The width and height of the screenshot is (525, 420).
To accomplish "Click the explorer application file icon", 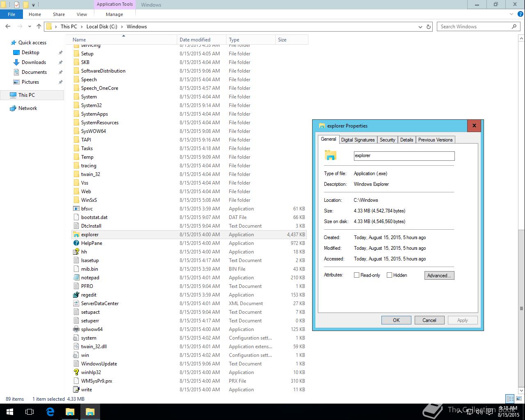I will coord(76,235).
